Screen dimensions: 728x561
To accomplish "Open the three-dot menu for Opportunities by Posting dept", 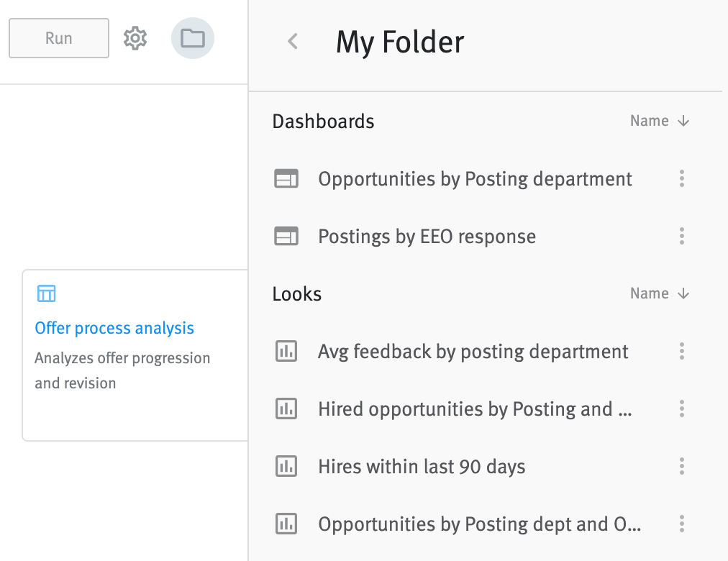I will pos(681,524).
